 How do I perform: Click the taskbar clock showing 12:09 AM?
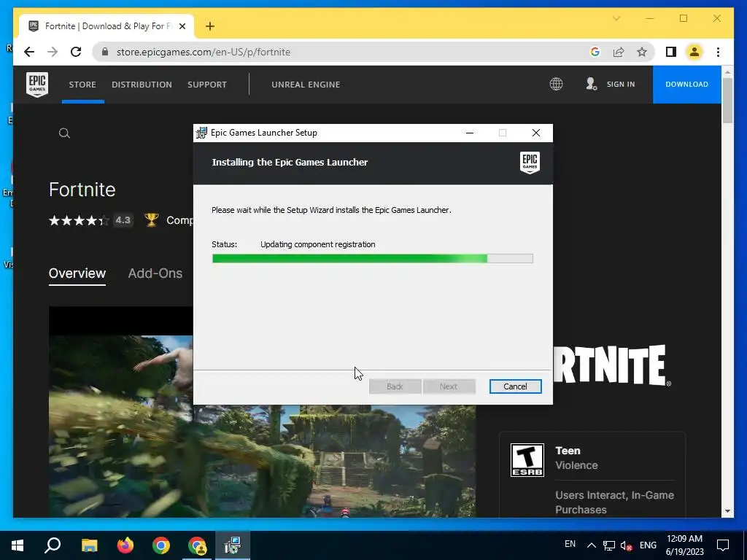pyautogui.click(x=684, y=545)
